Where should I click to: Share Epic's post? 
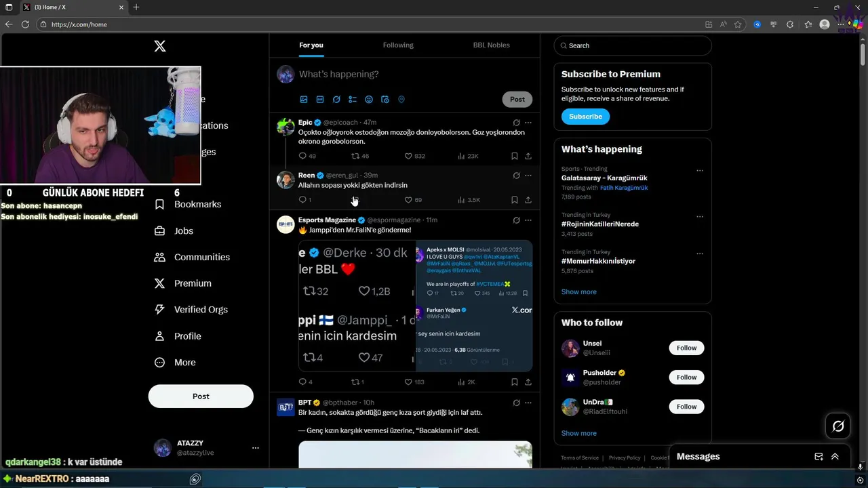click(528, 156)
